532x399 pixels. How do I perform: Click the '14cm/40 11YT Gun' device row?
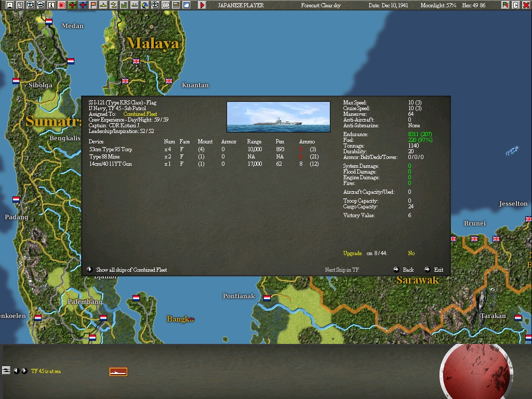click(x=204, y=164)
